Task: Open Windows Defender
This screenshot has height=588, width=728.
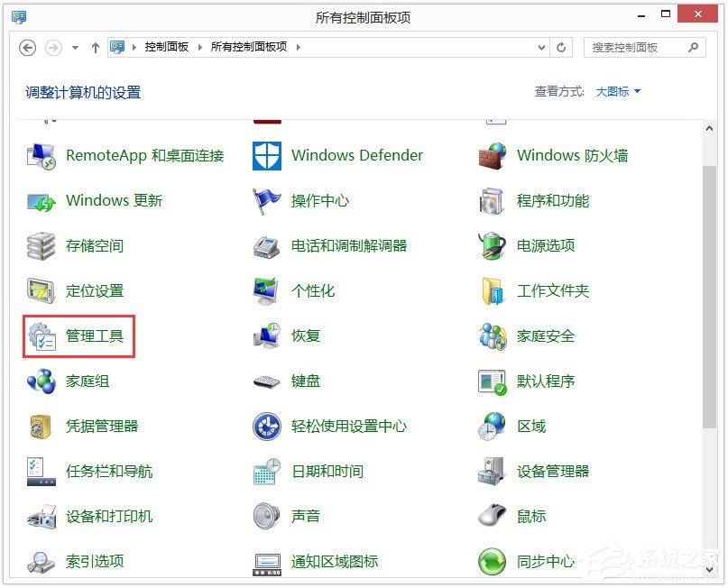Action: tap(355, 155)
